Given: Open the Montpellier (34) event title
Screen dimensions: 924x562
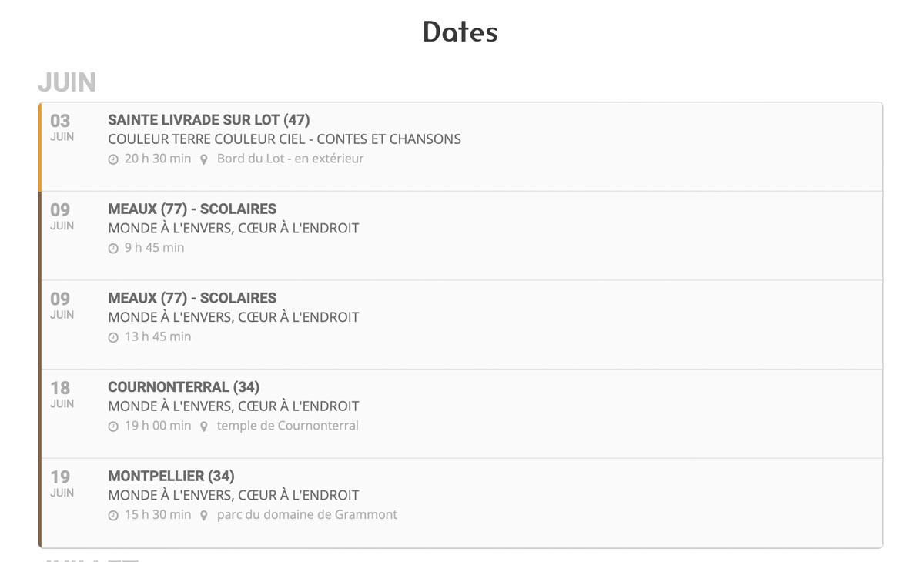Looking at the screenshot, I should coord(171,477).
